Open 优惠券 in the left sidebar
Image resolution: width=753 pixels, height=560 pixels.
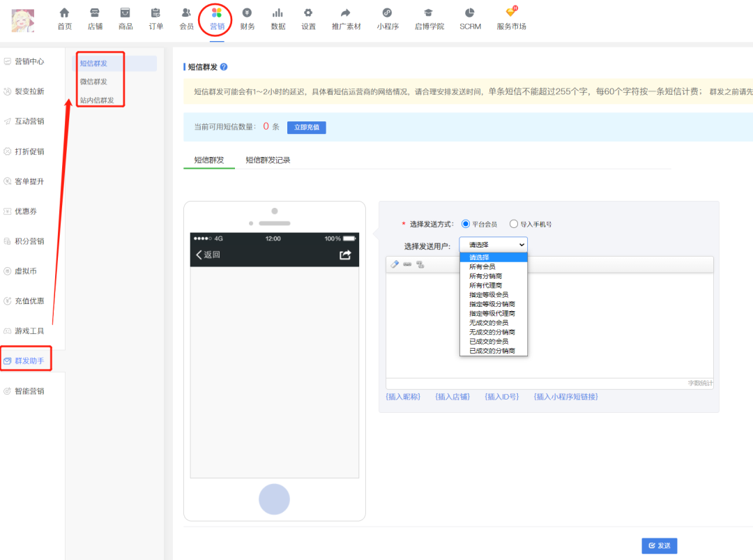[x=26, y=211]
